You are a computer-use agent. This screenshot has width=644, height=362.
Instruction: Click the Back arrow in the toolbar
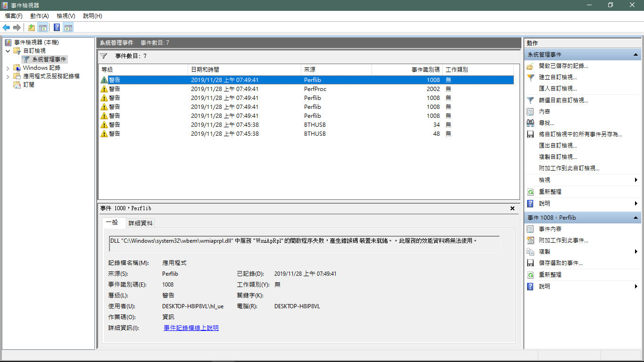tap(7, 27)
